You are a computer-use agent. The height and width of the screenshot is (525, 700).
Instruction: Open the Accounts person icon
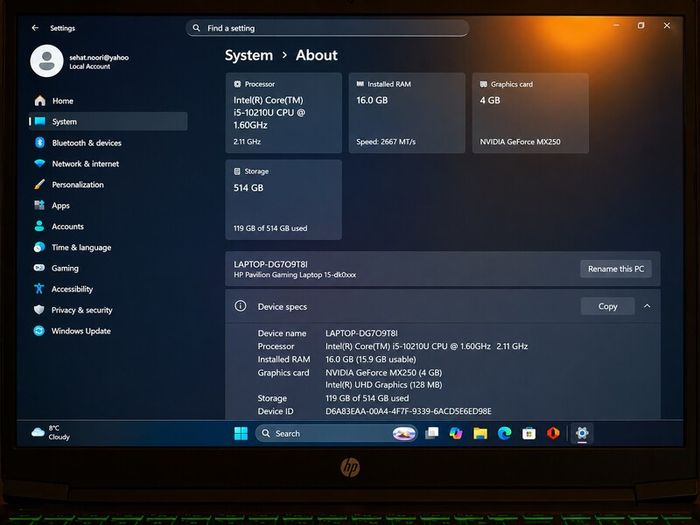pyautogui.click(x=39, y=226)
